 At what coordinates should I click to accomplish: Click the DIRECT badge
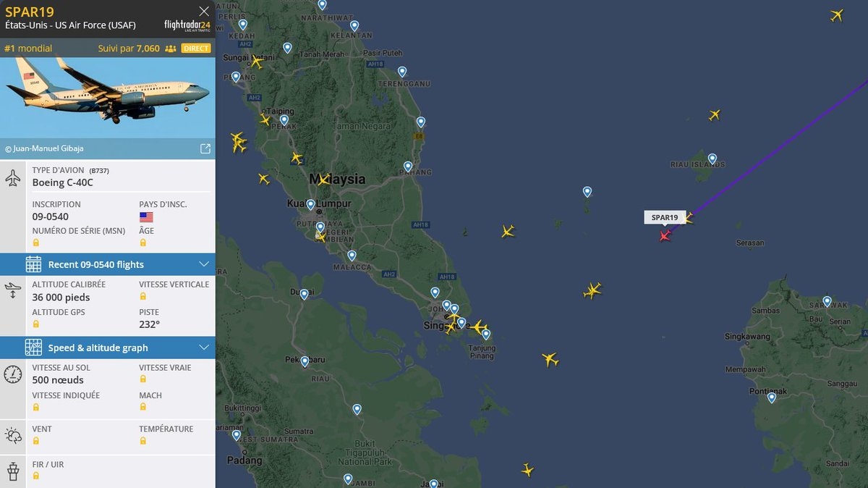click(196, 49)
